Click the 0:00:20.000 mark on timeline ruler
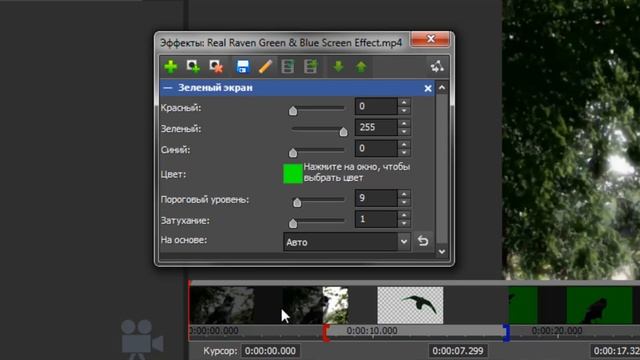Viewport: 640px width, 360px height. [x=557, y=331]
